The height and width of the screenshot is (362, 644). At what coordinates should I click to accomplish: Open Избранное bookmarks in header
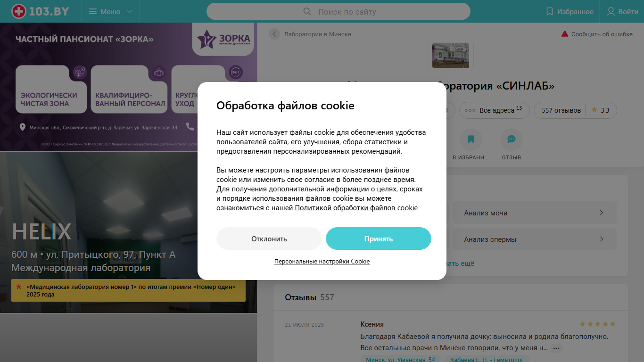[x=570, y=11]
